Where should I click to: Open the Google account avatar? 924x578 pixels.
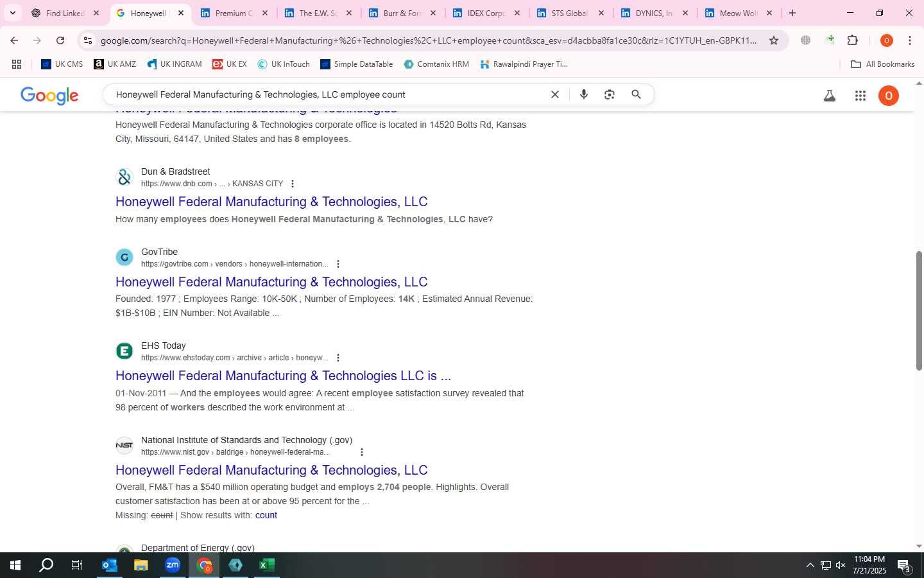889,96
